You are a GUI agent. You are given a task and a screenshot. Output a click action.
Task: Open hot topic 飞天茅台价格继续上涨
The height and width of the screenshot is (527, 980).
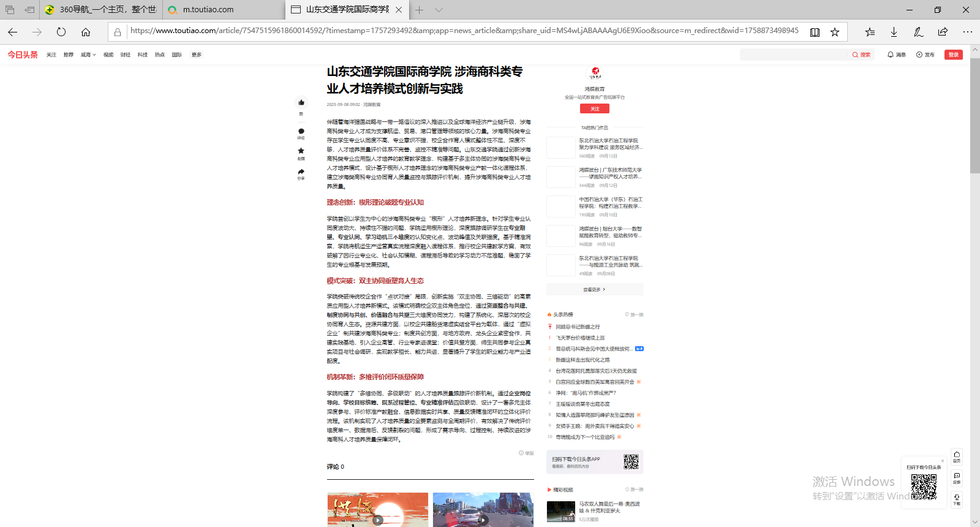[x=580, y=338]
